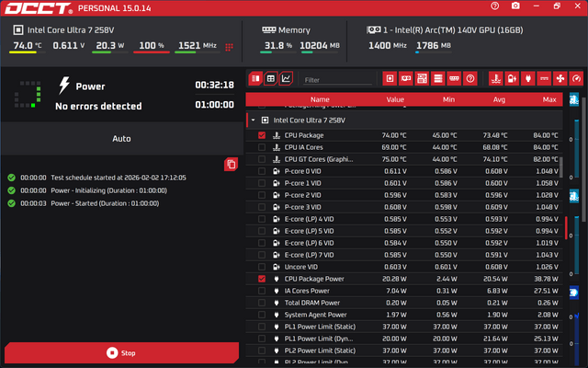Select the System Agent Power row

(x=404, y=315)
